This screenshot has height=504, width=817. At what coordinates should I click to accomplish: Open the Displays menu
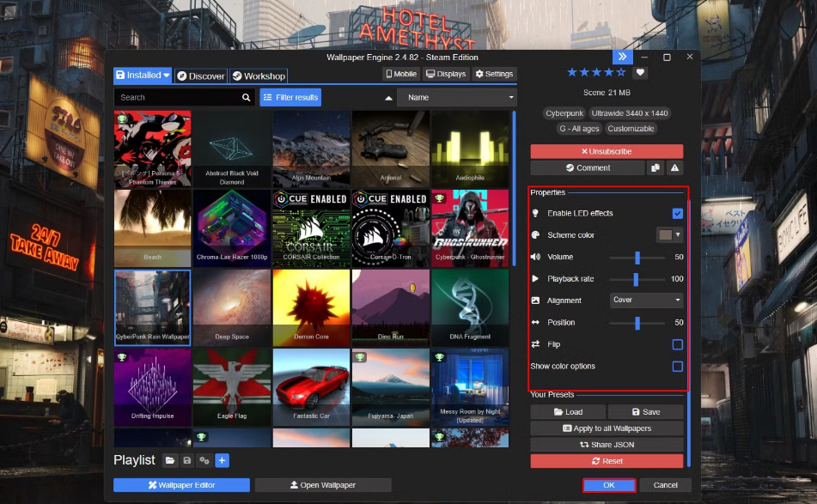click(446, 74)
